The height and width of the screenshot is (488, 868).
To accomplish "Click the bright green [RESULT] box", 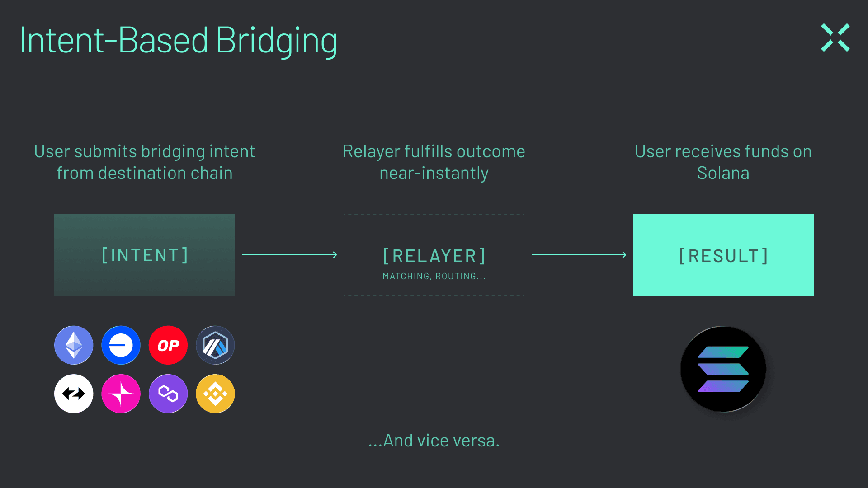I will (723, 255).
